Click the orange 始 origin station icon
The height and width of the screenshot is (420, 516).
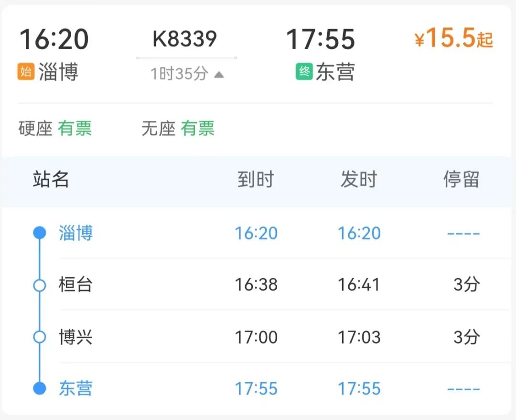tap(26, 72)
